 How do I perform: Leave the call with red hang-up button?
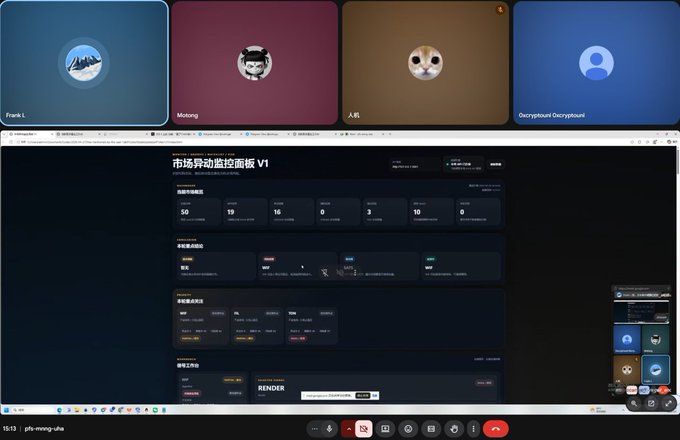pyautogui.click(x=496, y=429)
